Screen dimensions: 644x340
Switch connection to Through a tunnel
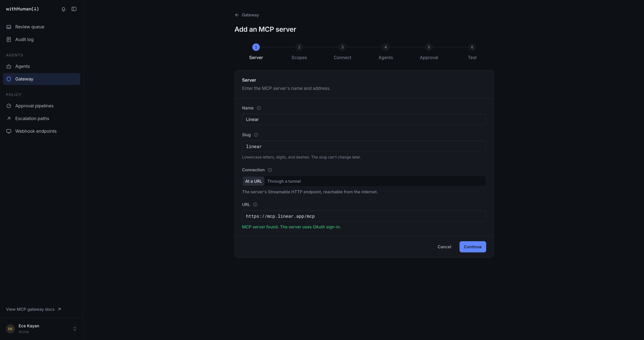pyautogui.click(x=284, y=181)
